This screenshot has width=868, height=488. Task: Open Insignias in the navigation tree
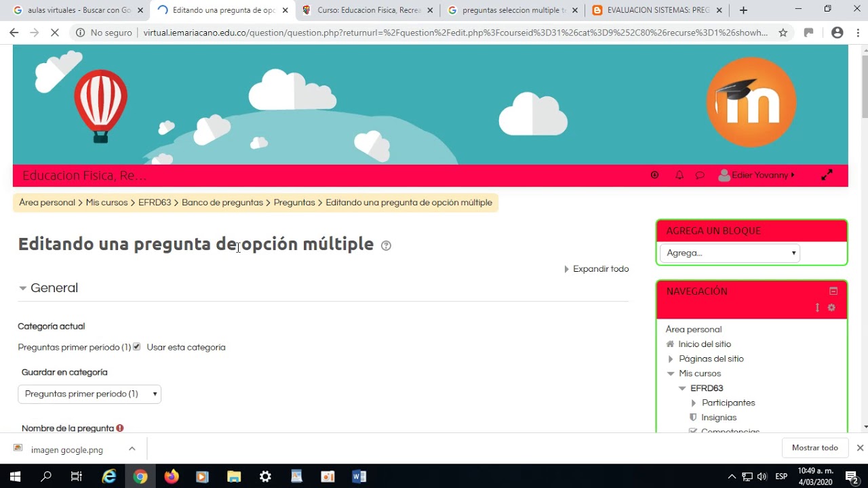719,418
